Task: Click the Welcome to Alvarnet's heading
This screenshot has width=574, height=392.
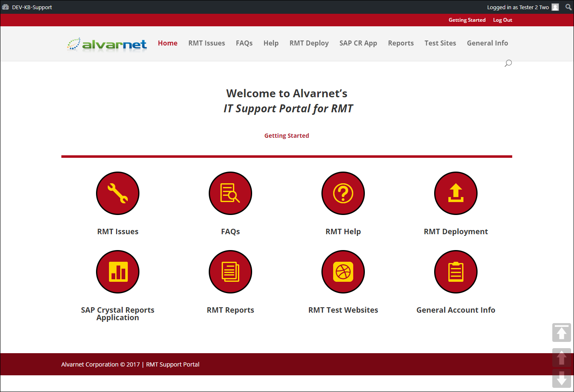Action: (x=287, y=94)
